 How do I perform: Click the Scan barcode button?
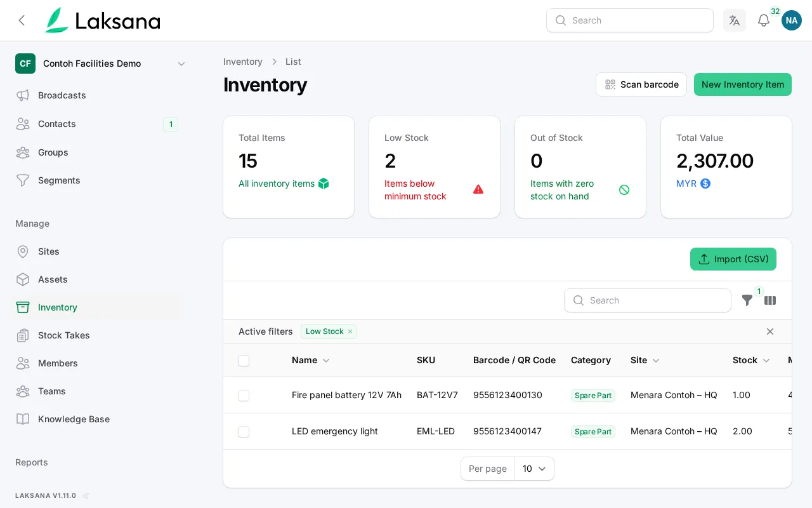point(641,84)
